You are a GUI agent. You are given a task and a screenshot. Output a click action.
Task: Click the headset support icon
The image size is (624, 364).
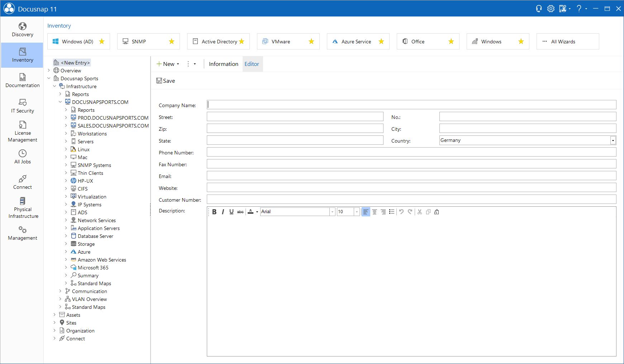539,9
